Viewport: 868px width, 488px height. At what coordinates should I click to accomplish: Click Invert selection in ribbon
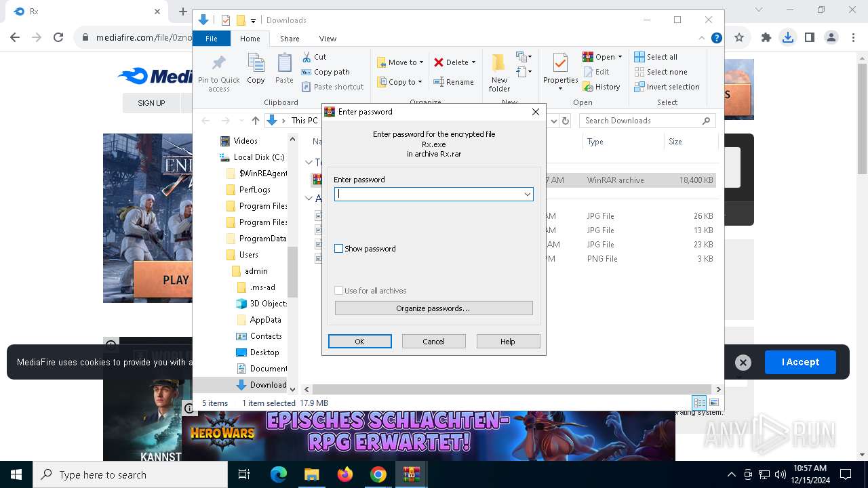click(x=667, y=87)
